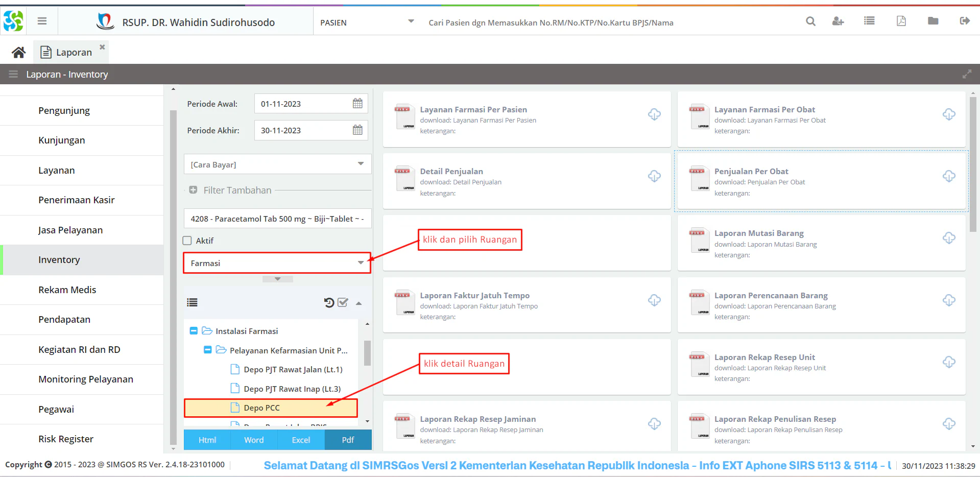Export report as Pdf
The width and height of the screenshot is (980, 477).
tap(348, 440)
